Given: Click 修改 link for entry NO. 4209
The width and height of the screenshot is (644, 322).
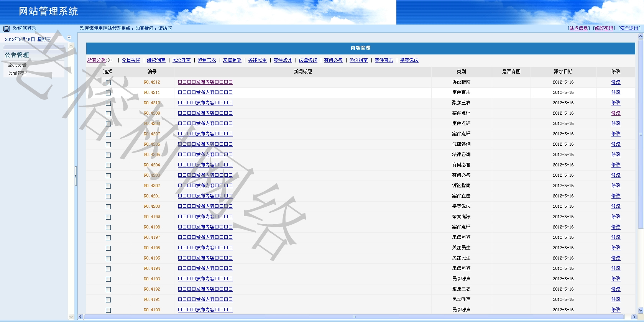Looking at the screenshot, I should [616, 113].
